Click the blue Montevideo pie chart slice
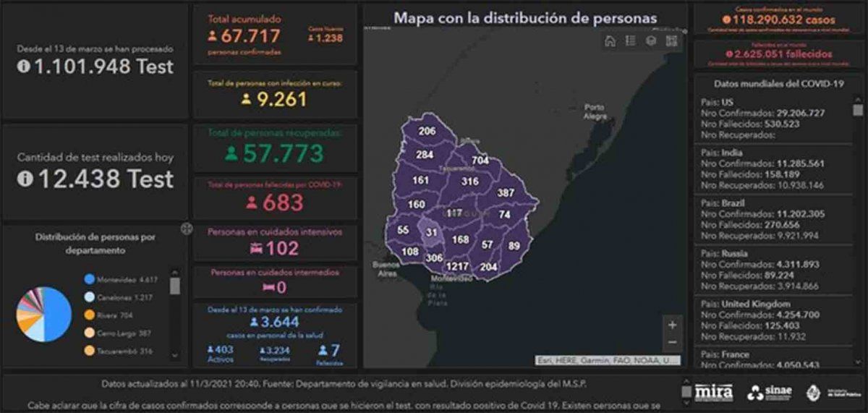This screenshot has height=413, width=868. pyautogui.click(x=58, y=311)
